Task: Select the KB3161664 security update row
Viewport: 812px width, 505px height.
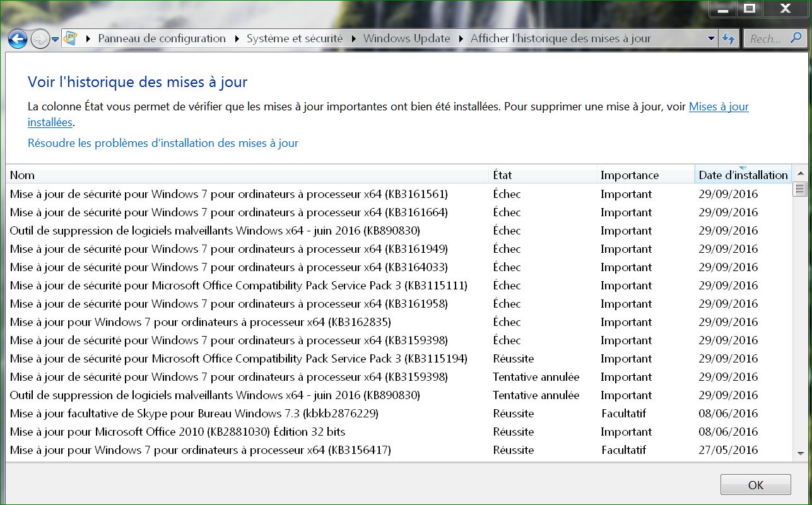Action: click(x=399, y=212)
